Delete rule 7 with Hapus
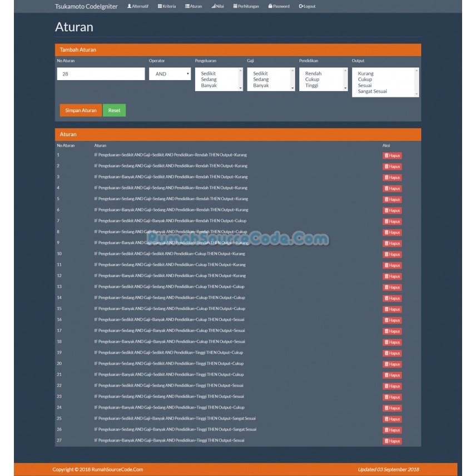The height and width of the screenshot is (476, 476). [392, 221]
